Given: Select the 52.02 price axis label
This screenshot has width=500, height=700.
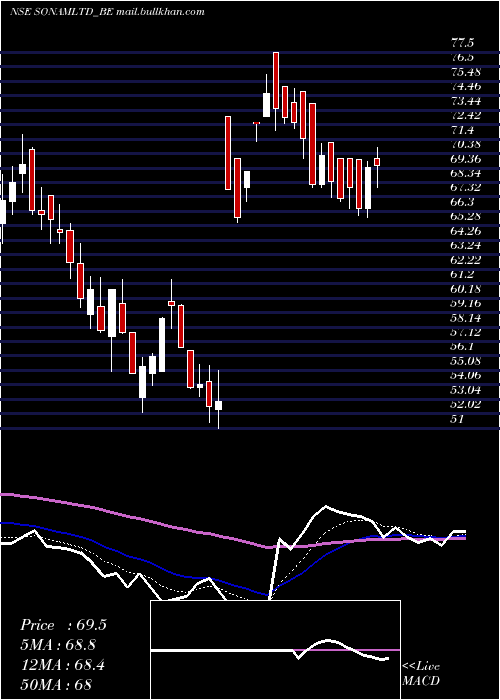Looking at the screenshot, I should pos(465,404).
